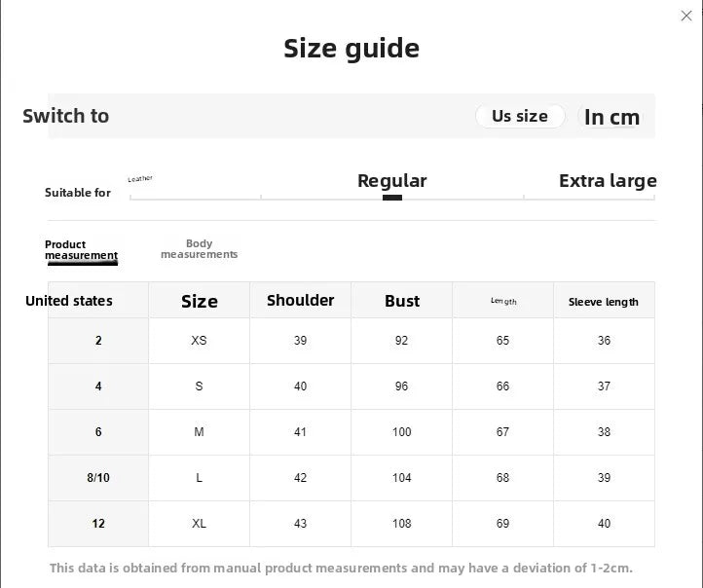Screen dimensions: 703x588
Task: Select the United states column header
Action: [x=69, y=300]
